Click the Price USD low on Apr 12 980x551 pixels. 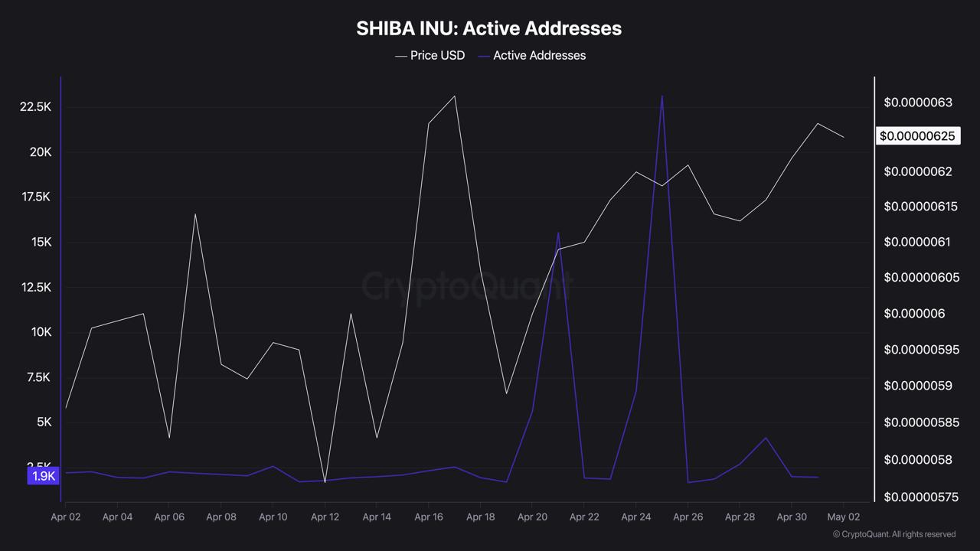[325, 482]
